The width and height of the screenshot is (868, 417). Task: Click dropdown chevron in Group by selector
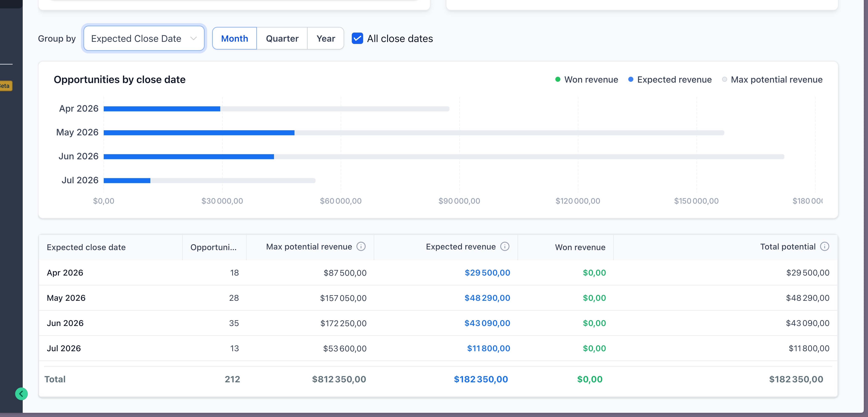pos(193,38)
